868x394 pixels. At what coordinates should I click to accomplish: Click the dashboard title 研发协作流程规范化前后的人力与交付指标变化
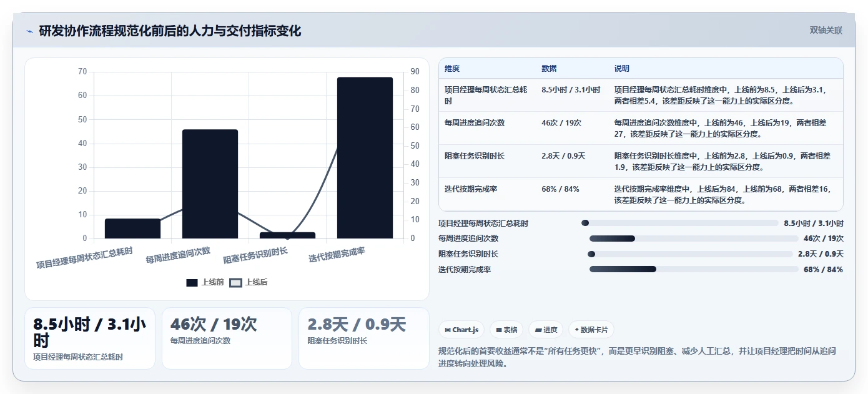(170, 31)
